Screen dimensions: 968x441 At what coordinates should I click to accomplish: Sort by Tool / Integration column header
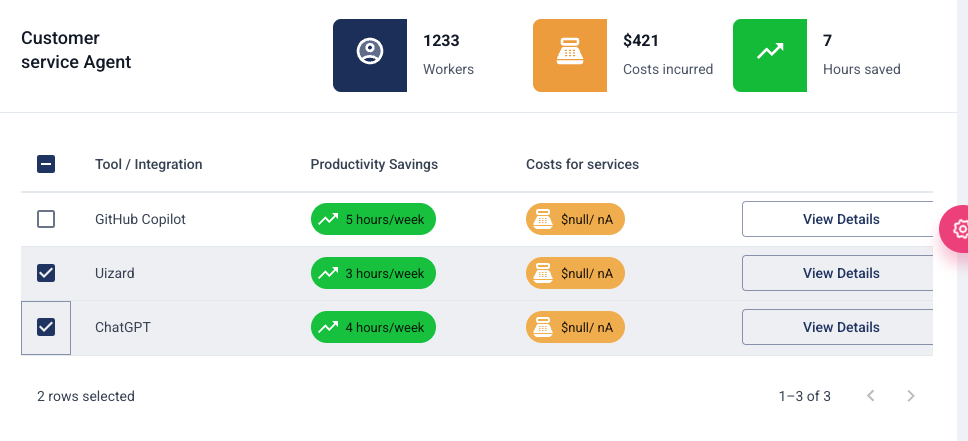click(149, 164)
